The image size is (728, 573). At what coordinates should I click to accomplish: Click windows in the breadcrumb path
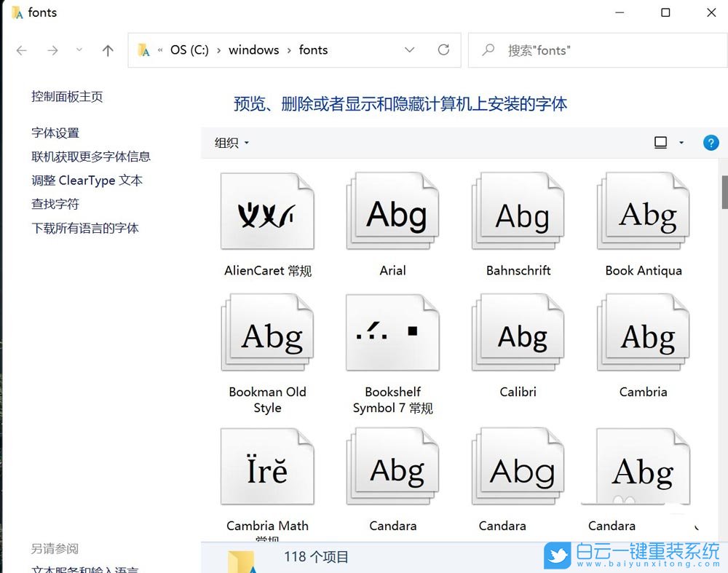click(x=253, y=50)
